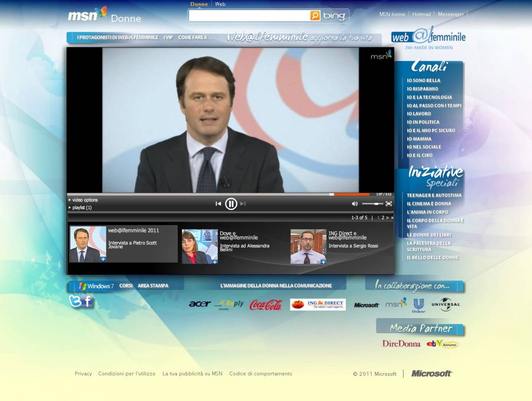Expand the playlist (1) disclosure
532x401 pixels.
click(80, 207)
